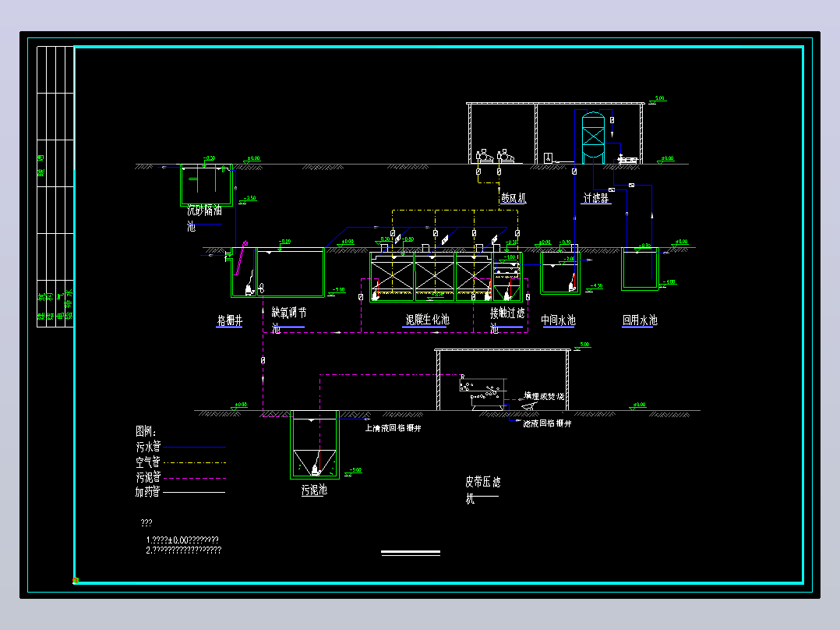Click the 图例: legend heading
The height and width of the screenshot is (630, 840).
[x=146, y=431]
